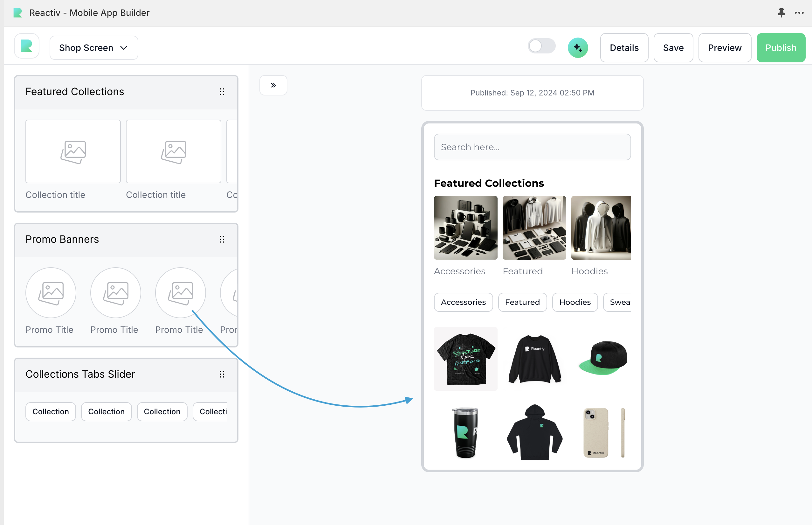Viewport: 812px width, 525px height.
Task: Open the three-dots more options menu
Action: [799, 13]
